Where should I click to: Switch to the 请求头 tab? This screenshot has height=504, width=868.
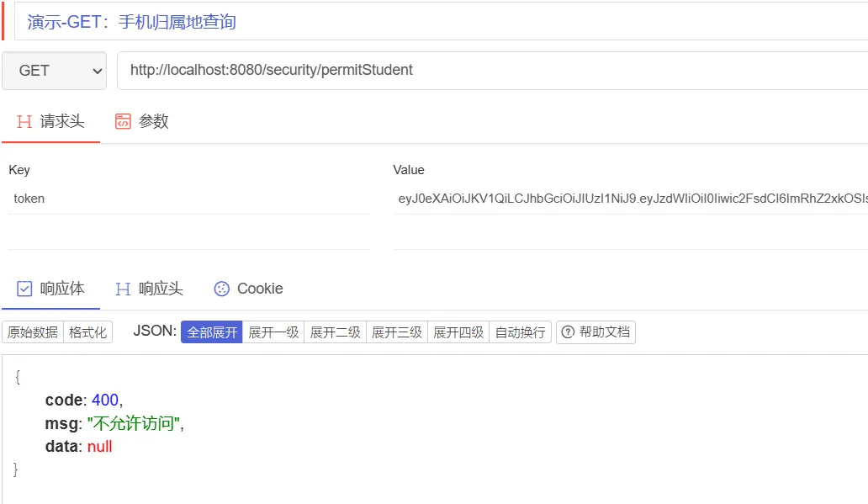click(50, 122)
